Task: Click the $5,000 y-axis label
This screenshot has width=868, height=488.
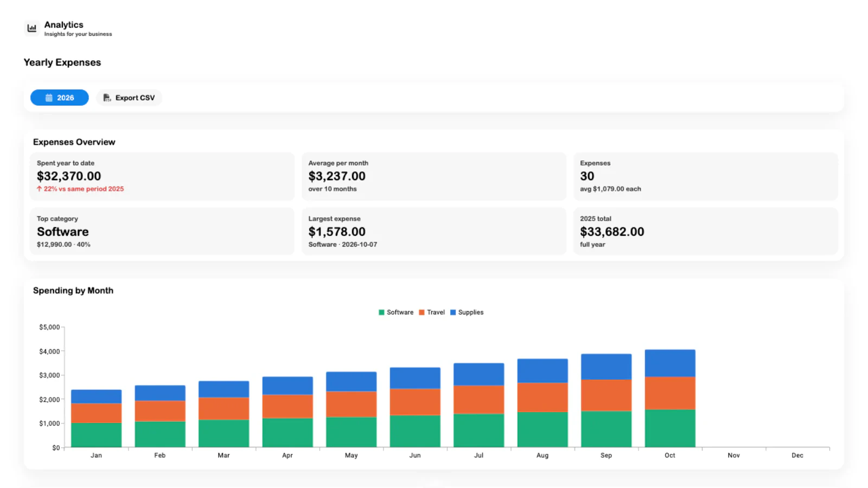Action: click(49, 327)
